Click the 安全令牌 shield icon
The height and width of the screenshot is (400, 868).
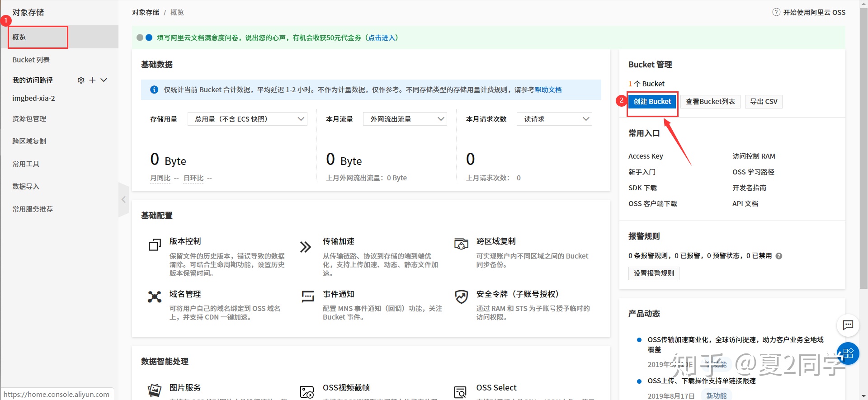[x=461, y=297]
